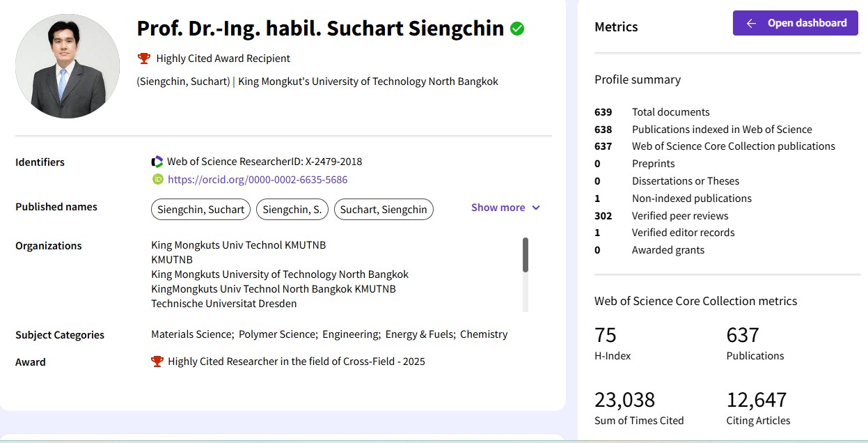This screenshot has height=443, width=868.
Task: Select the 'Siengchin, S.' name chip
Action: [x=292, y=210]
